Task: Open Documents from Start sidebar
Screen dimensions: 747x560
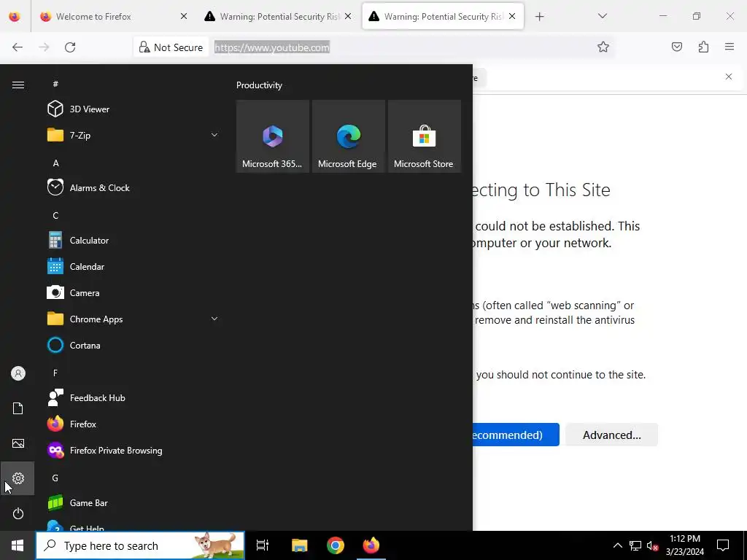Action: coord(18,408)
